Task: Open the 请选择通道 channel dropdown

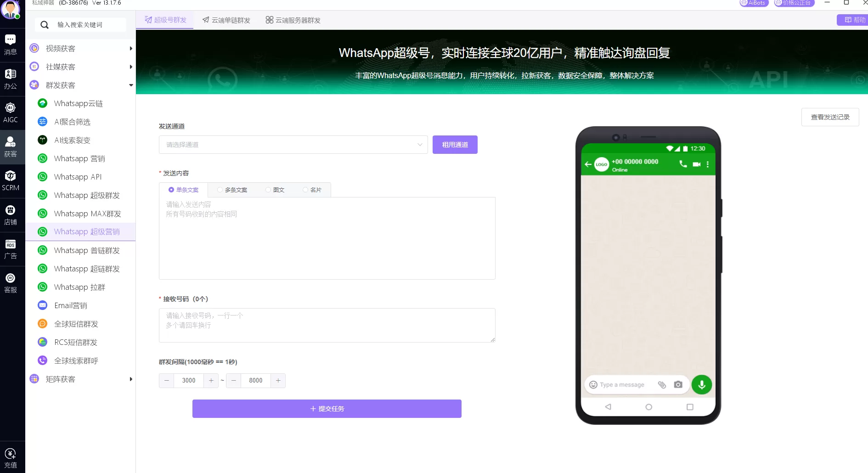Action: tap(293, 145)
